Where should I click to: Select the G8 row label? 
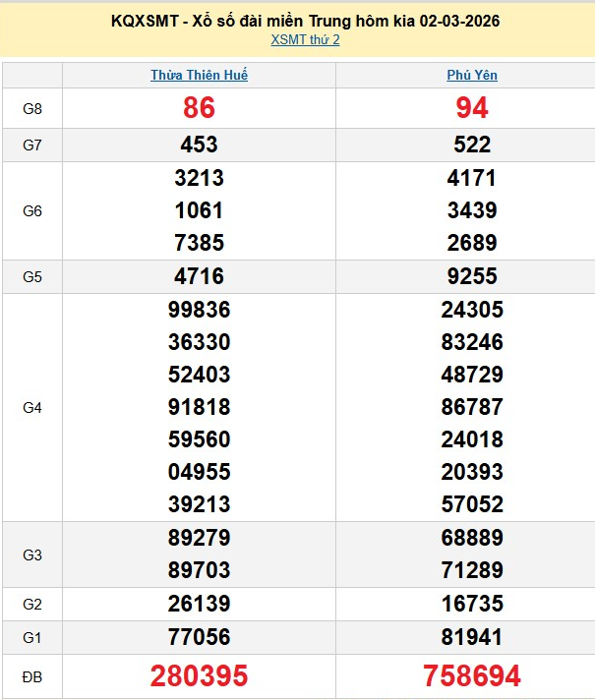[32, 108]
